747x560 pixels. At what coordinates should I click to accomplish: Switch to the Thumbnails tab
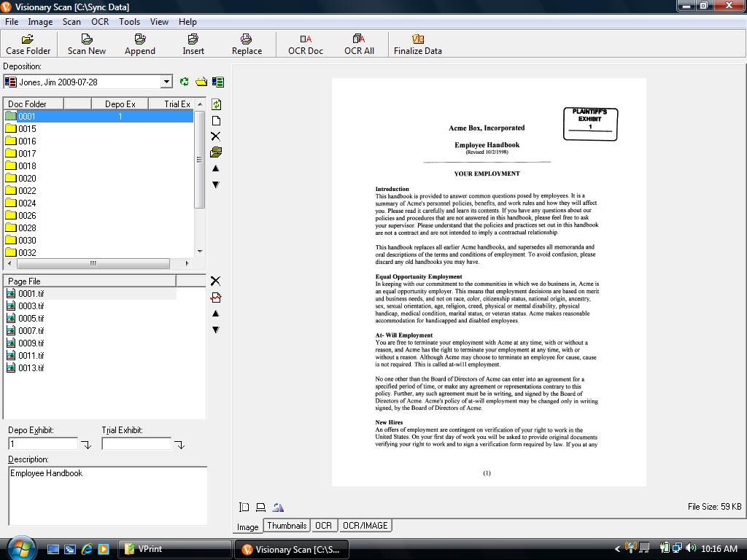tap(287, 526)
